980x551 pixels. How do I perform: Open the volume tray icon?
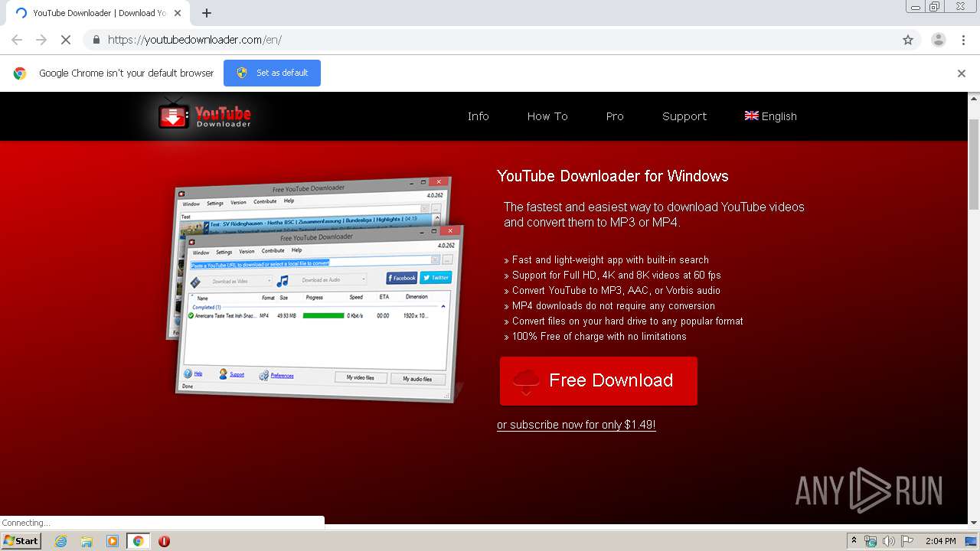pos(889,541)
